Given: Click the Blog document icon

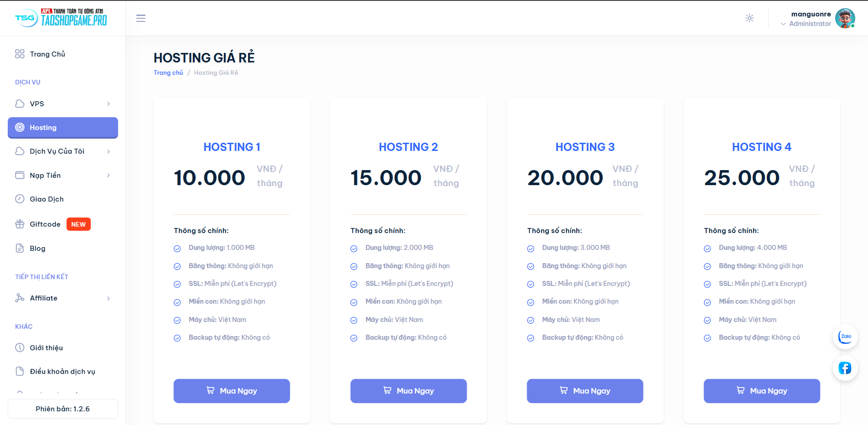Looking at the screenshot, I should tap(20, 248).
